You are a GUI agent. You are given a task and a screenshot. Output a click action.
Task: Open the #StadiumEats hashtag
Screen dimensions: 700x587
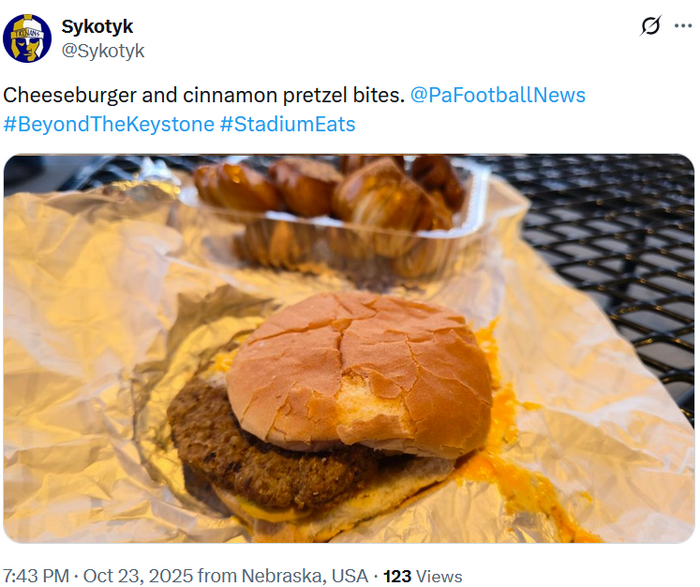[287, 125]
